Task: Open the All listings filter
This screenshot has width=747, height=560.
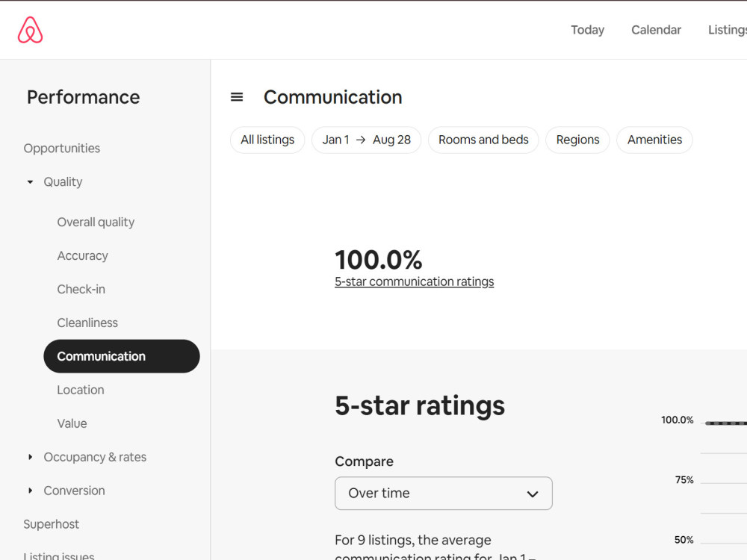Action: tap(267, 140)
